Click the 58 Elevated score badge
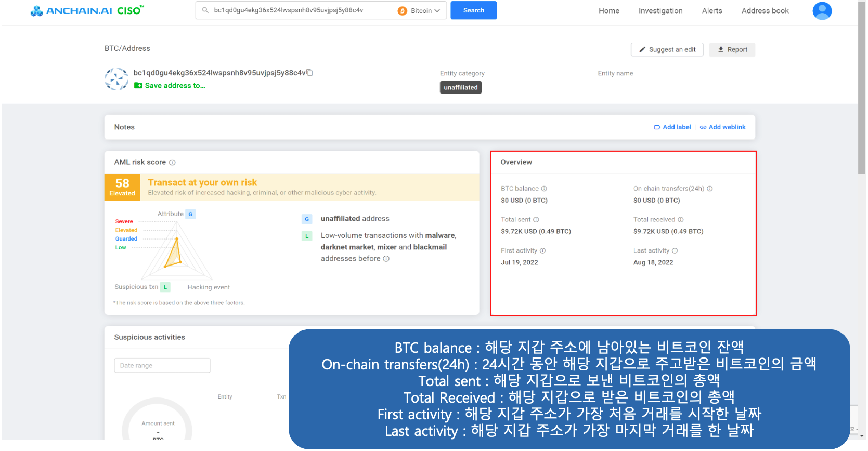This screenshot has height=451, width=868. [x=122, y=187]
